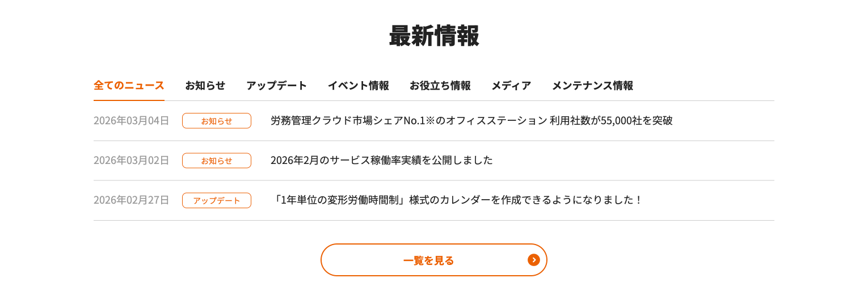
Task: Click the date 2026年03月04日
Action: click(x=131, y=121)
